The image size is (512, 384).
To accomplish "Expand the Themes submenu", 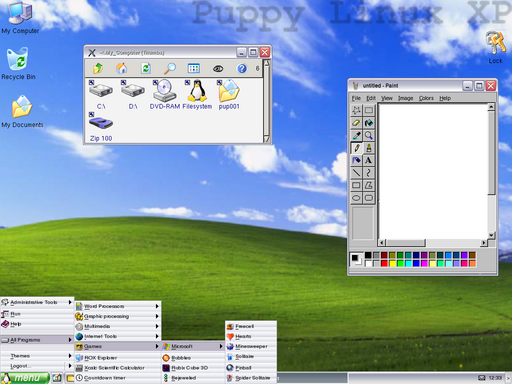I will (37, 356).
